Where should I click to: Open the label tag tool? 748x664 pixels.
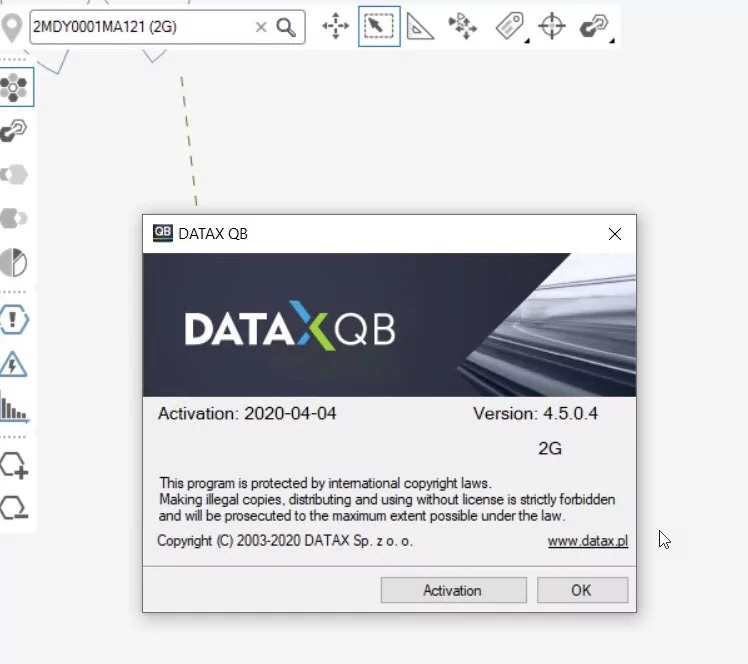[509, 26]
